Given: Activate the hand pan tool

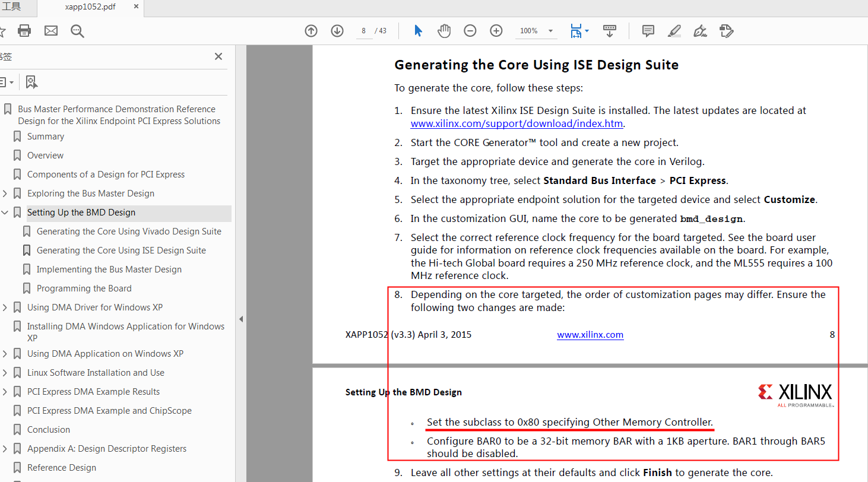Looking at the screenshot, I should click(444, 31).
